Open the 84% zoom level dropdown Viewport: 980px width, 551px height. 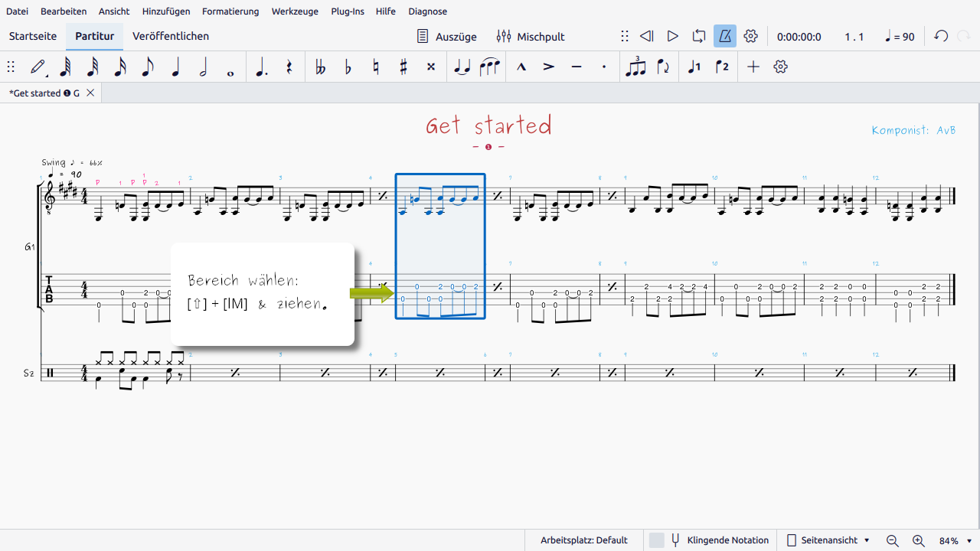955,540
